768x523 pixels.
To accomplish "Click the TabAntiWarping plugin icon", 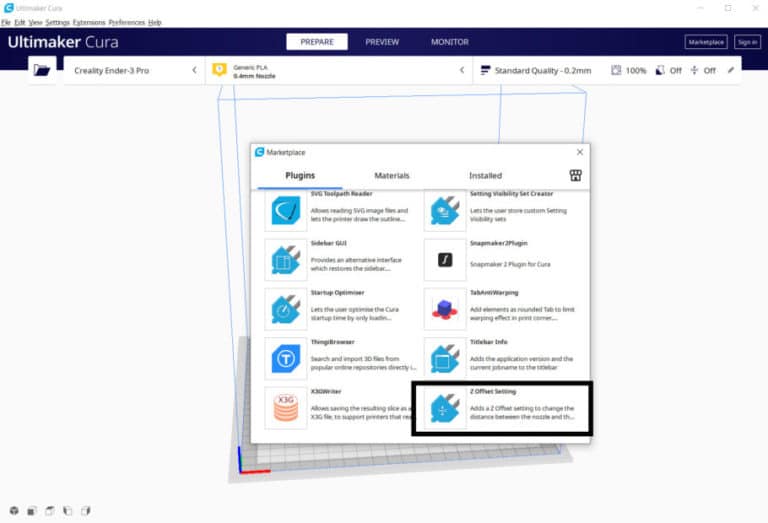I will pyautogui.click(x=445, y=308).
